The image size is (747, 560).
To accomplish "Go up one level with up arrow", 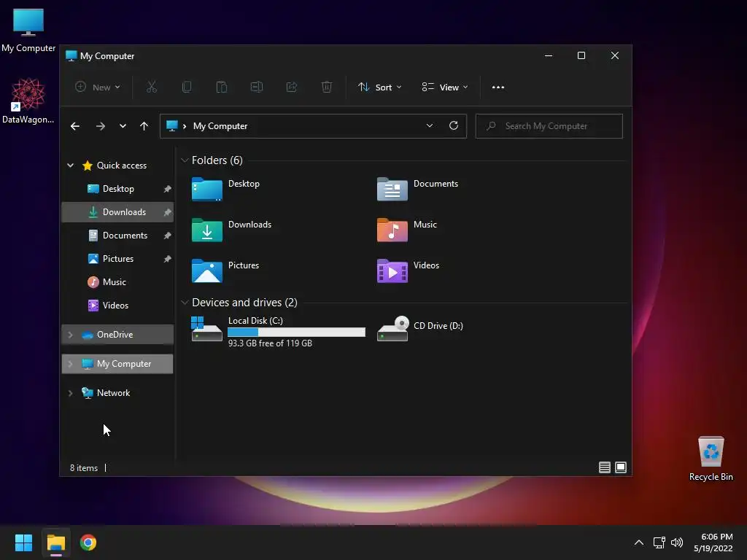I will tap(144, 126).
